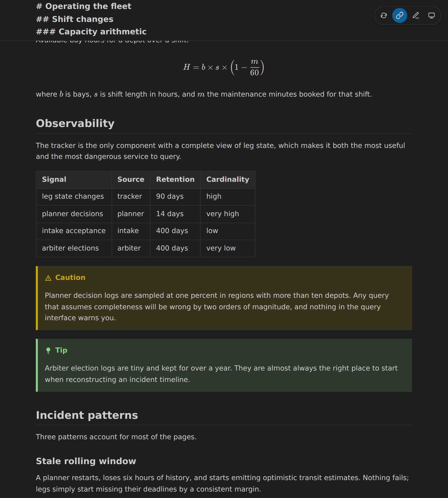Click the '14 days' retention cell
The image size is (448, 498).
[175, 214]
